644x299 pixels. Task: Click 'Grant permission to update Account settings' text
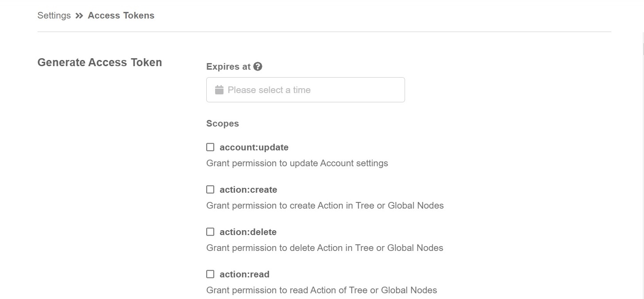pyautogui.click(x=297, y=163)
